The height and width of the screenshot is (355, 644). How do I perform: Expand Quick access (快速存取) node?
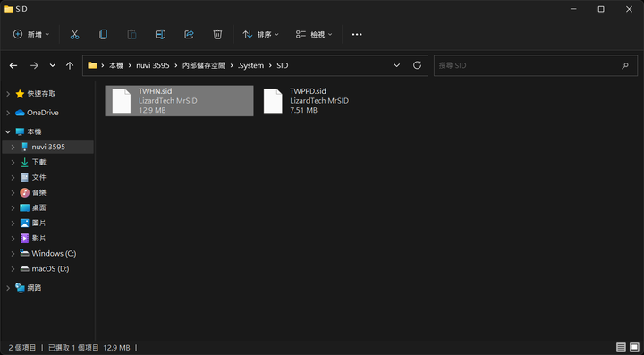(x=8, y=94)
